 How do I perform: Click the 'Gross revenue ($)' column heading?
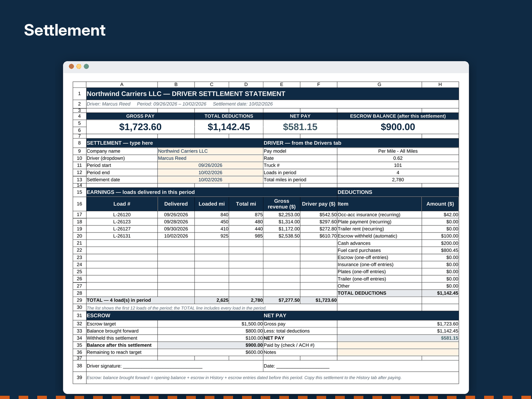282,204
